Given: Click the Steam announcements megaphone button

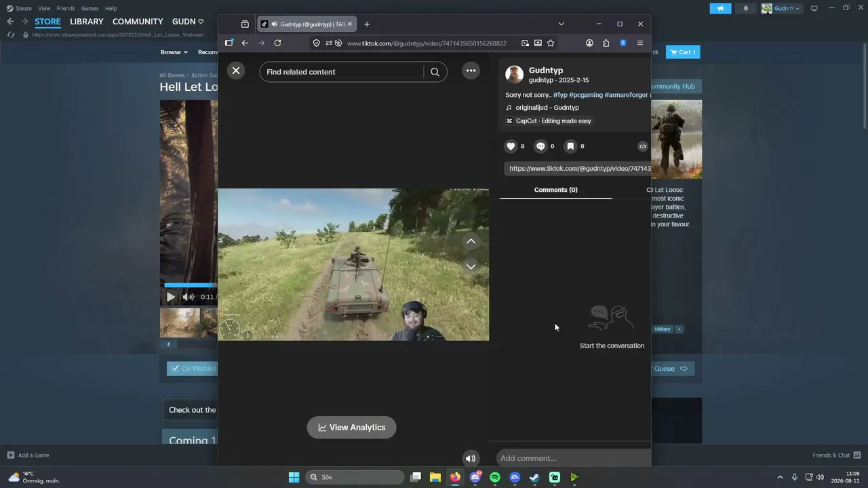Looking at the screenshot, I should point(720,8).
